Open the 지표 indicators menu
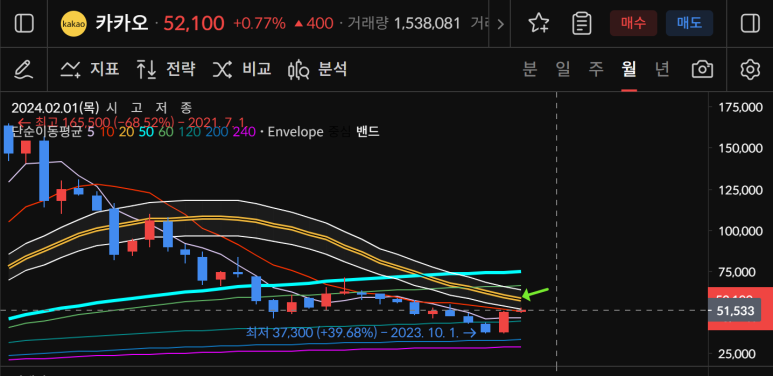The height and width of the screenshot is (376, 773). (90, 69)
